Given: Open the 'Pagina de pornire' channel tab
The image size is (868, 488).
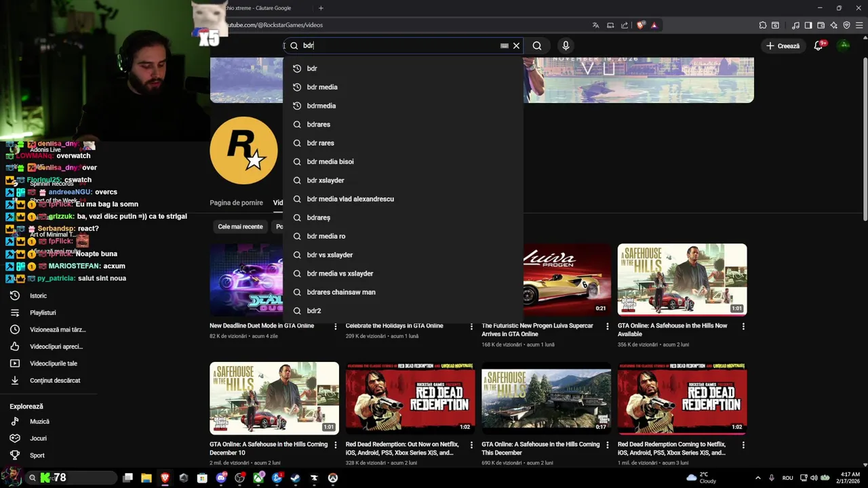Looking at the screenshot, I should point(236,203).
